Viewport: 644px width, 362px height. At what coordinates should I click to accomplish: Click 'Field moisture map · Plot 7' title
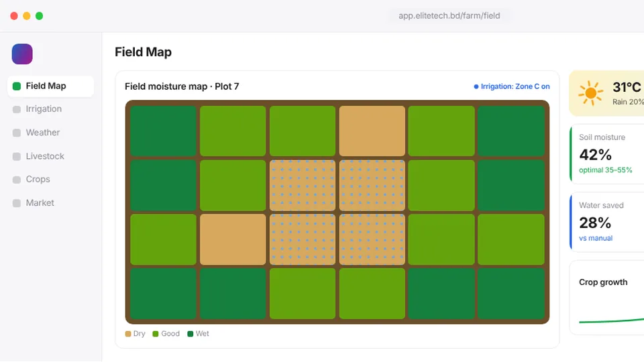[182, 86]
